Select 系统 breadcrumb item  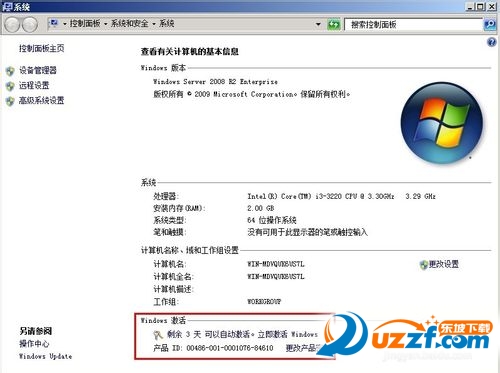tap(167, 23)
